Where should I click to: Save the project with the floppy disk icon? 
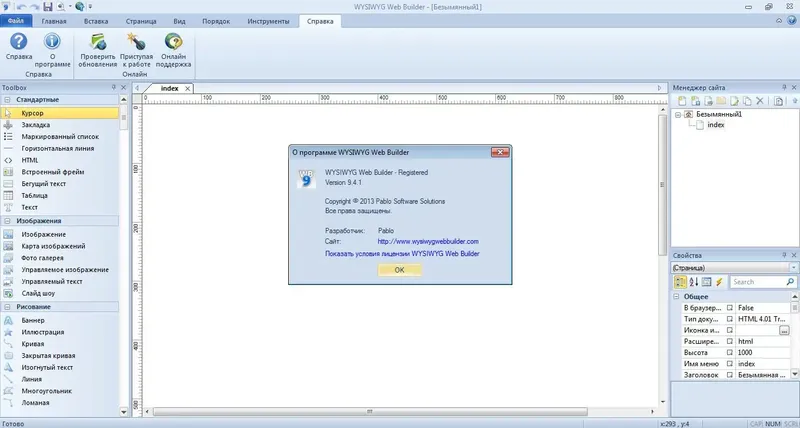[47, 7]
